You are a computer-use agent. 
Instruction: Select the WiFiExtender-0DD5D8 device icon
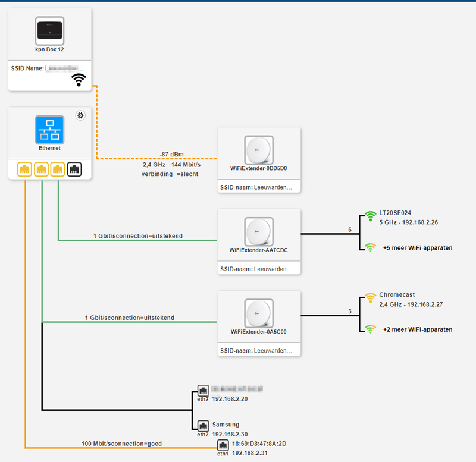259,150
